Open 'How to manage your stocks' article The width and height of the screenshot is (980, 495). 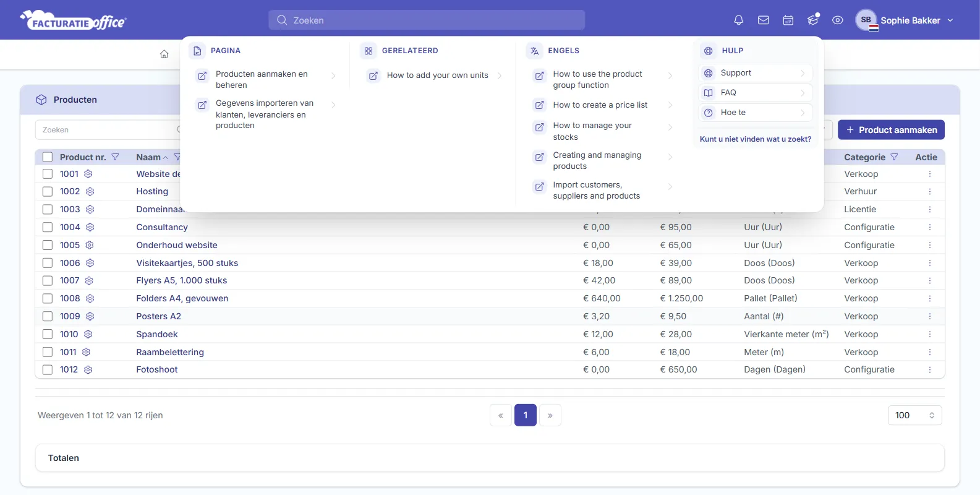pyautogui.click(x=603, y=131)
